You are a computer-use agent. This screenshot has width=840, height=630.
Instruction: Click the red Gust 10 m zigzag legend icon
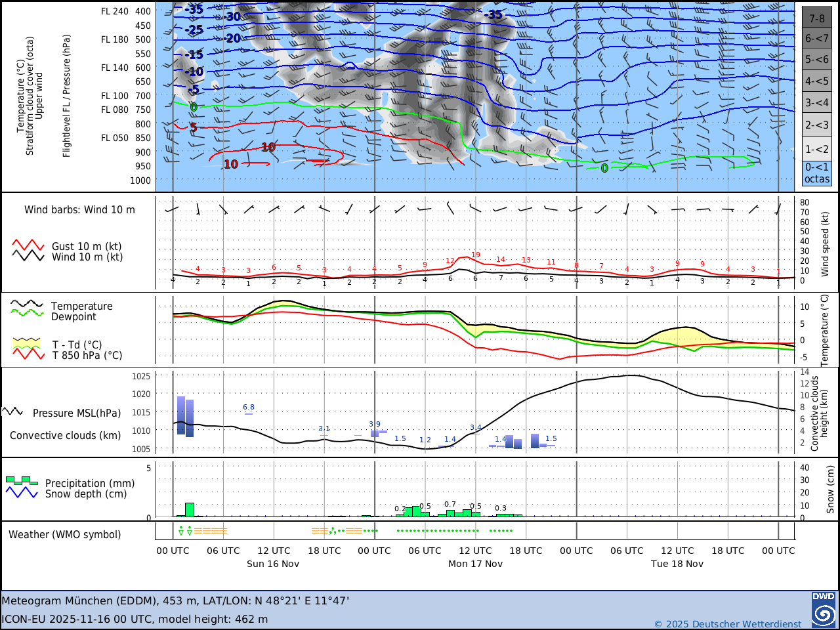[x=28, y=245]
